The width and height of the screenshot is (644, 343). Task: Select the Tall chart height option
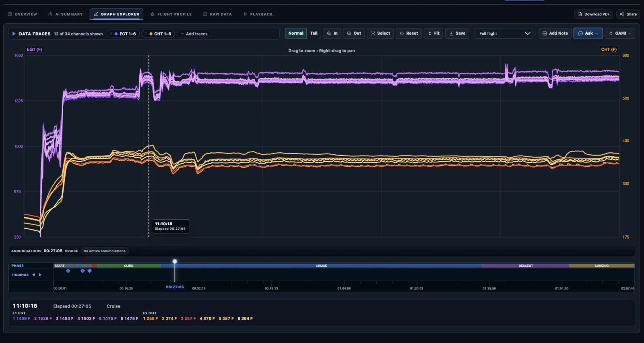pos(314,33)
